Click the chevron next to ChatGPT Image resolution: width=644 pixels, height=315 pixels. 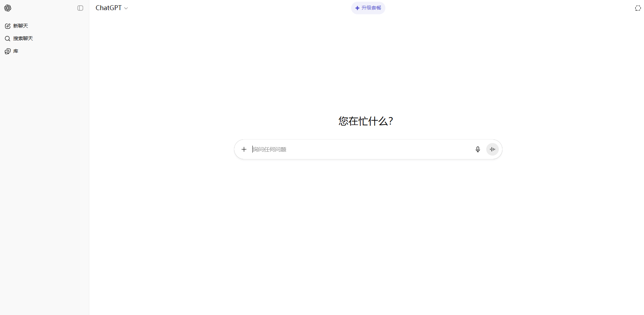[x=126, y=8]
